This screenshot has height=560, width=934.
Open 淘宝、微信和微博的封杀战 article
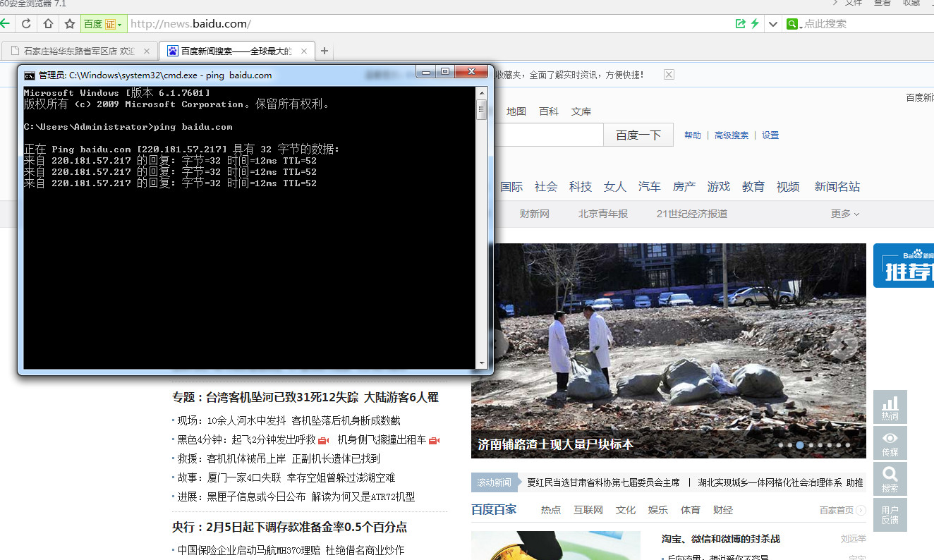tap(721, 539)
